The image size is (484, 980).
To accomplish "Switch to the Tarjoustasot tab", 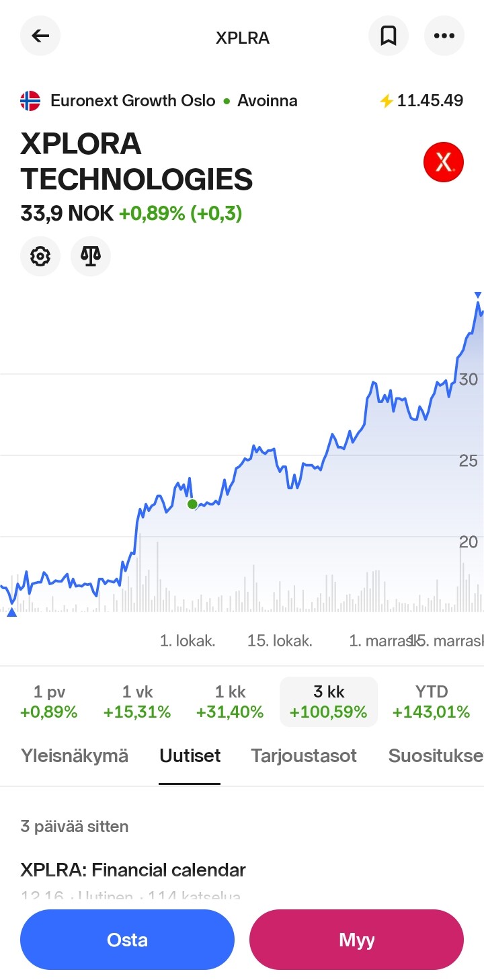I will tap(304, 755).
